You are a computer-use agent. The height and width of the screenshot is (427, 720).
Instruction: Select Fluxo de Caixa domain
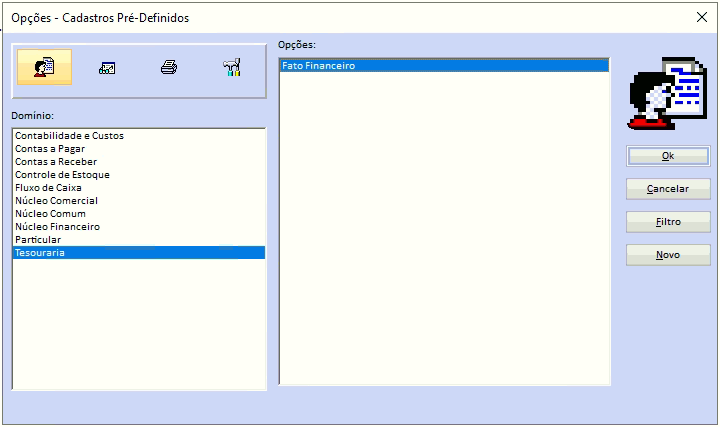[x=139, y=188]
